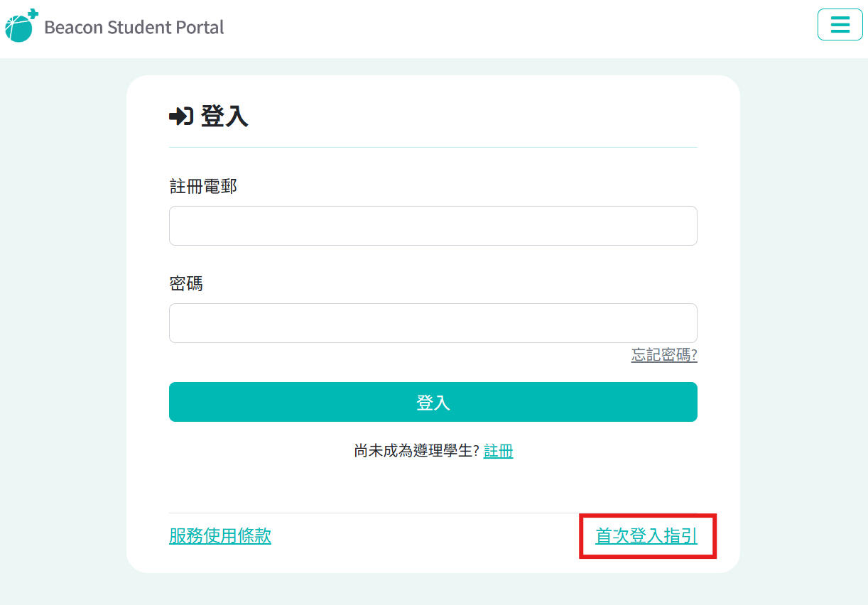Click the Beacon globe logo icon
This screenshot has width=868, height=605.
[21, 26]
